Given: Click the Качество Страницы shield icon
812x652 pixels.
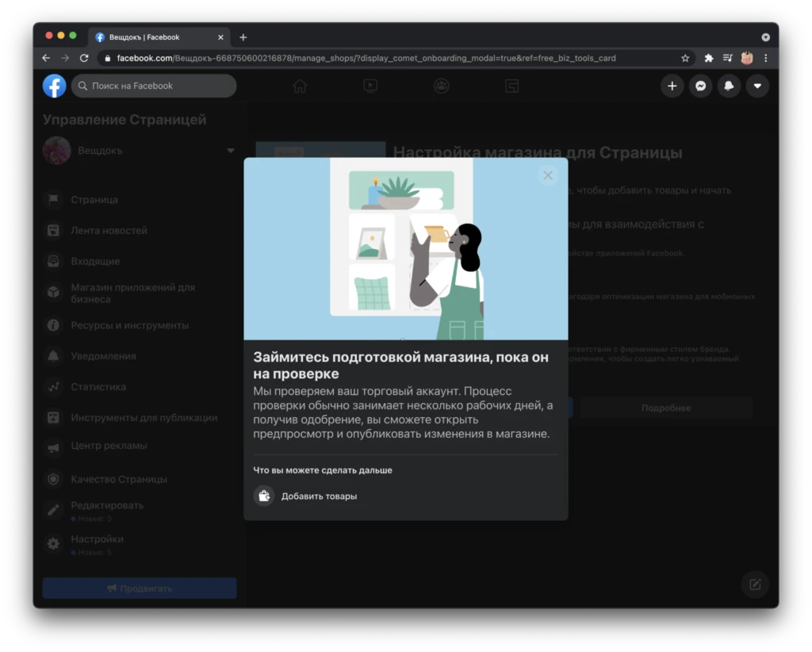Looking at the screenshot, I should 53,480.
